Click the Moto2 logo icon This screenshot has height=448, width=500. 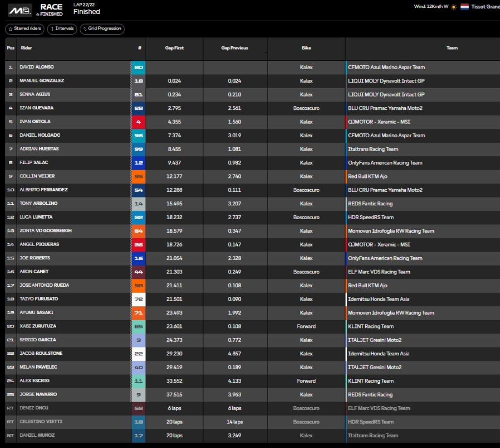point(20,10)
